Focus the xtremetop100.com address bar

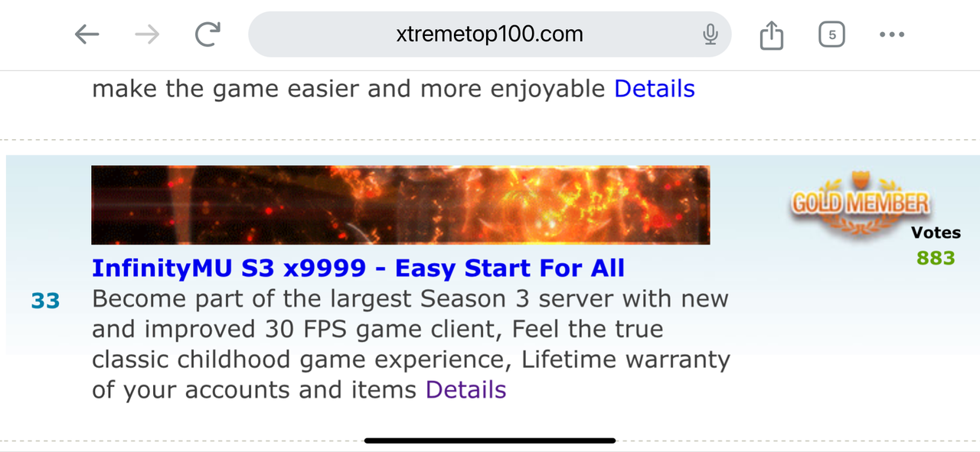click(490, 34)
